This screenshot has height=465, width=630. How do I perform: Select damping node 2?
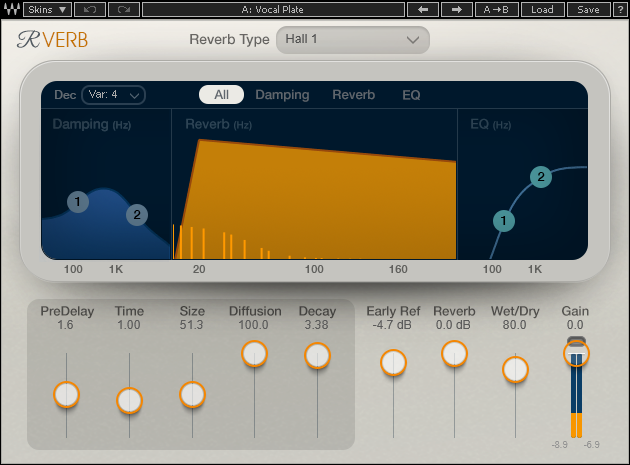pos(137,215)
